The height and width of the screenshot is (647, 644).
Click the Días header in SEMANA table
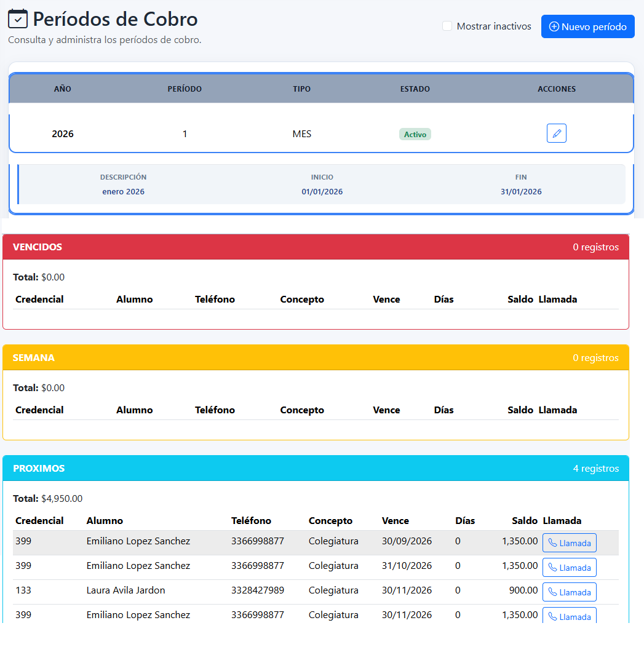coord(443,410)
